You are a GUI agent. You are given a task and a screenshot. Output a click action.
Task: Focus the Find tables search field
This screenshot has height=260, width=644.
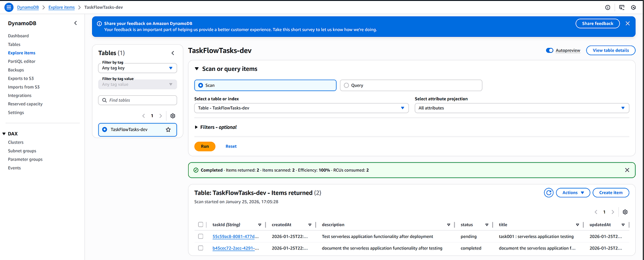pos(138,100)
